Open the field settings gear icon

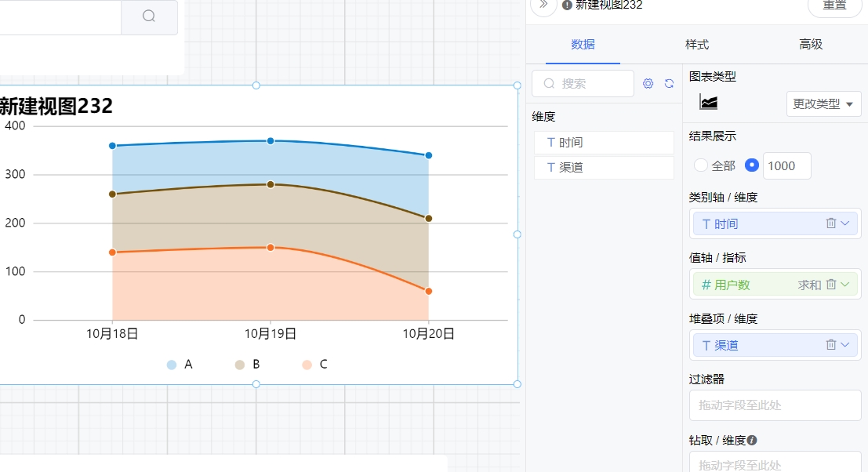[649, 83]
